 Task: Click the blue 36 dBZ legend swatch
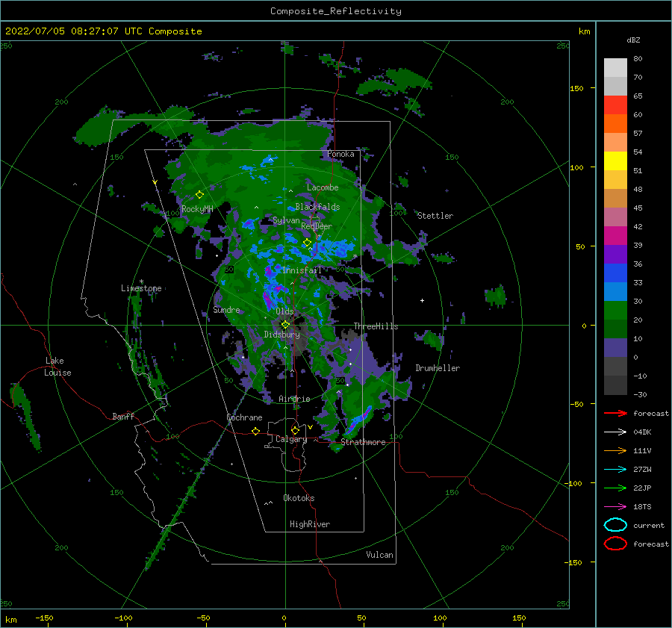(615, 273)
